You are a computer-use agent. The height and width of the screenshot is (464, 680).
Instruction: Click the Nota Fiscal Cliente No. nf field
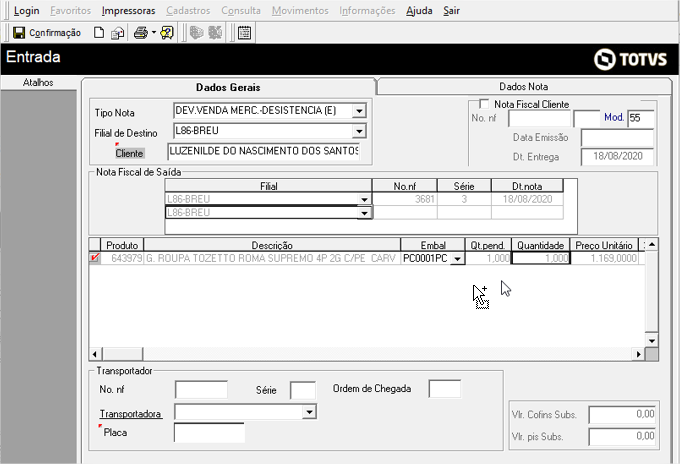(539, 118)
